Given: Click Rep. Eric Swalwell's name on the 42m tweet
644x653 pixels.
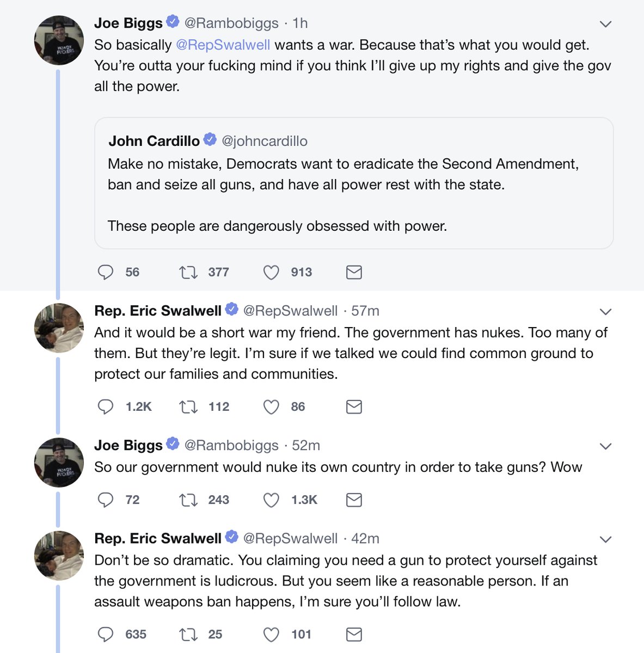Looking at the screenshot, I should click(158, 538).
